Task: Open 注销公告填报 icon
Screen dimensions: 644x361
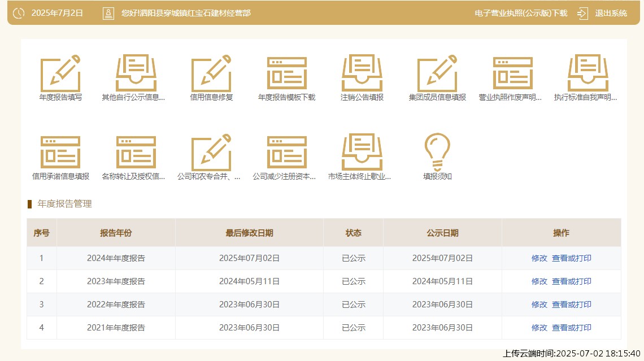Action: (x=362, y=73)
